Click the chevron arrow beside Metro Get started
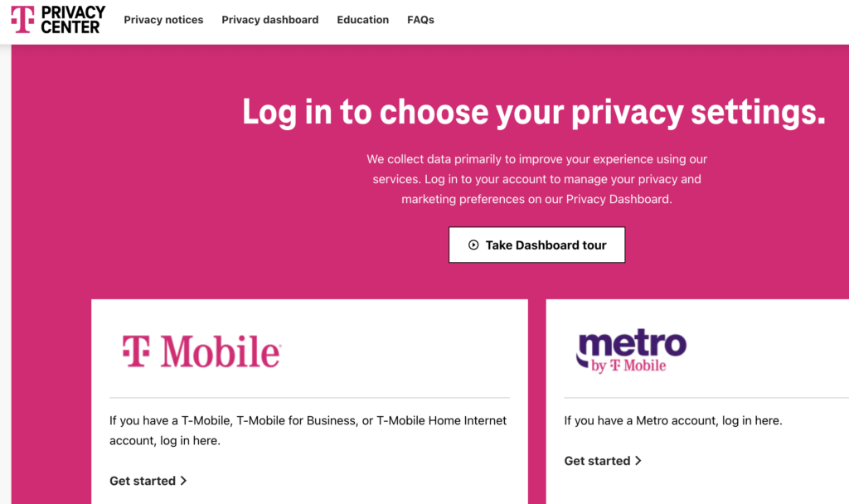 point(638,461)
